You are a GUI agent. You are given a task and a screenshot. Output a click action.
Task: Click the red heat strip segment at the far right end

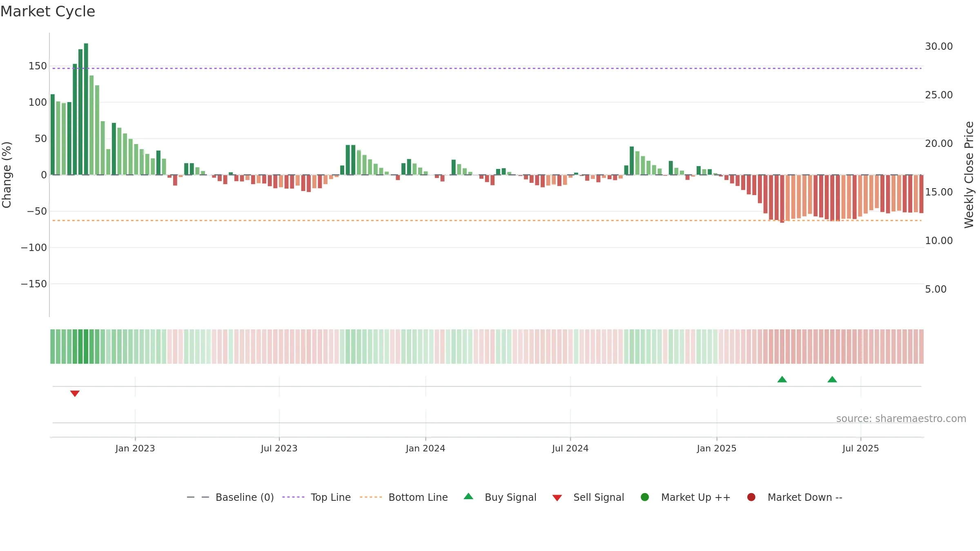[921, 347]
